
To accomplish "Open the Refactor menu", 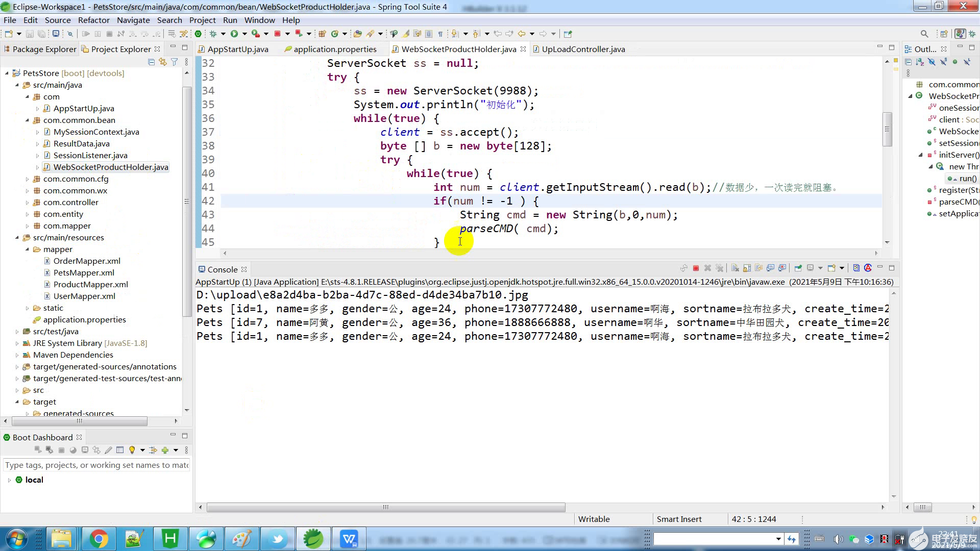I will tap(93, 19).
